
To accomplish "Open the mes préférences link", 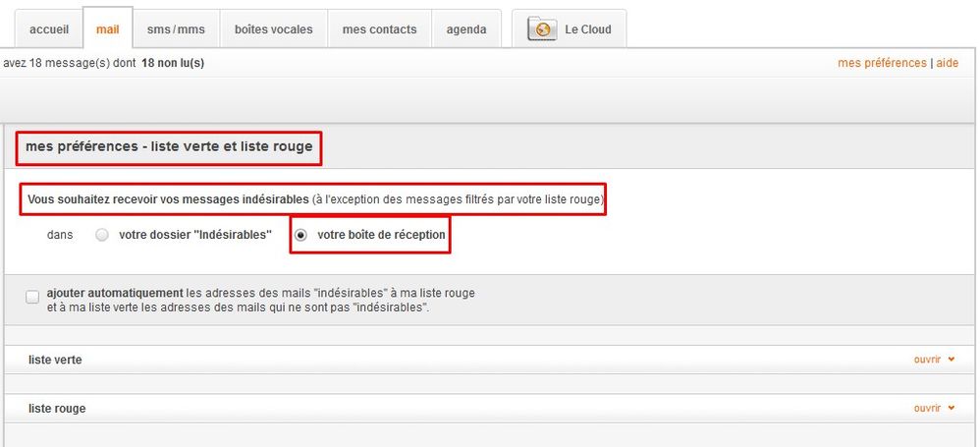I will [881, 63].
